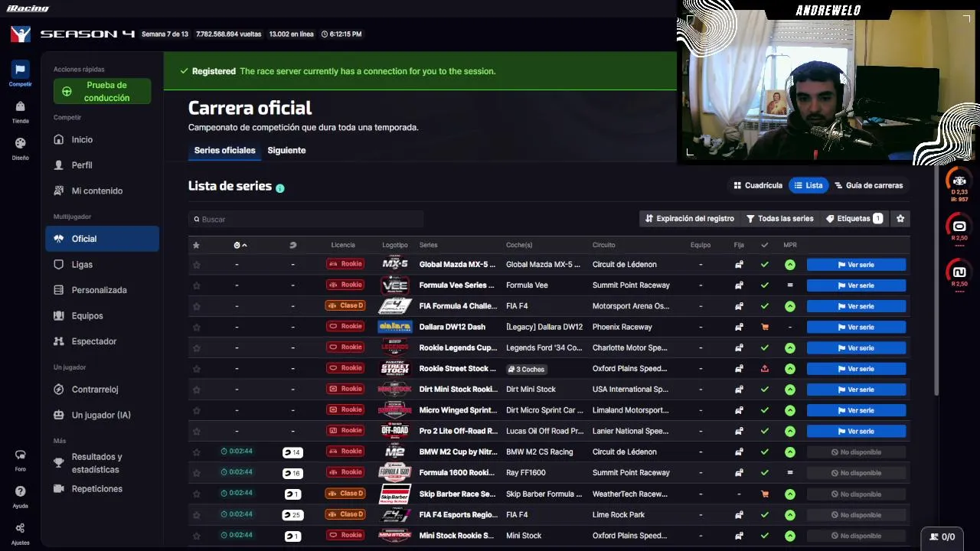
Task: Open Contrarreloj in the sidebar
Action: (x=102, y=390)
